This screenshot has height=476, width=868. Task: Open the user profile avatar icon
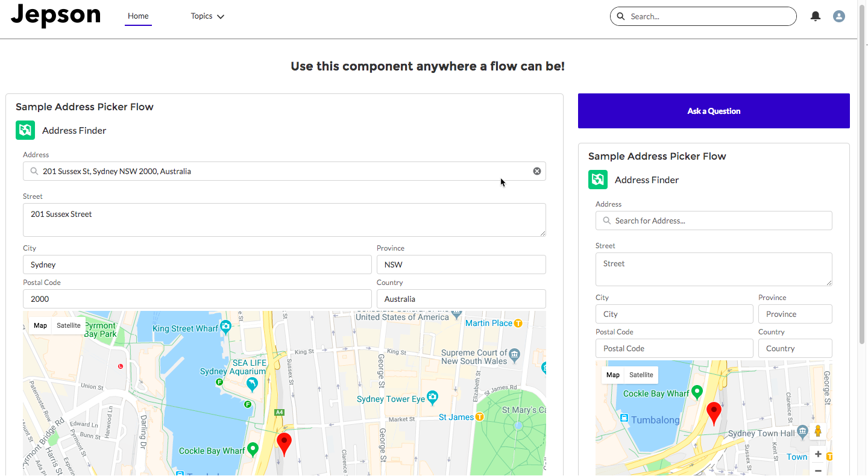click(x=839, y=16)
